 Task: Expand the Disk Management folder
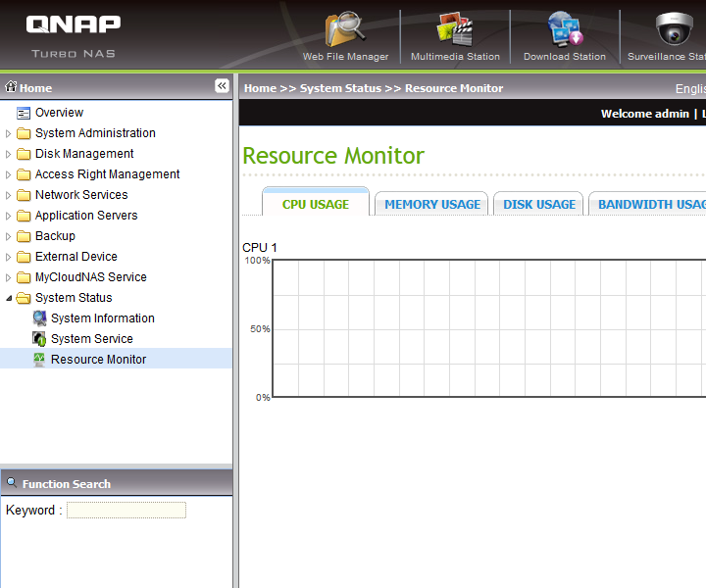[10, 154]
